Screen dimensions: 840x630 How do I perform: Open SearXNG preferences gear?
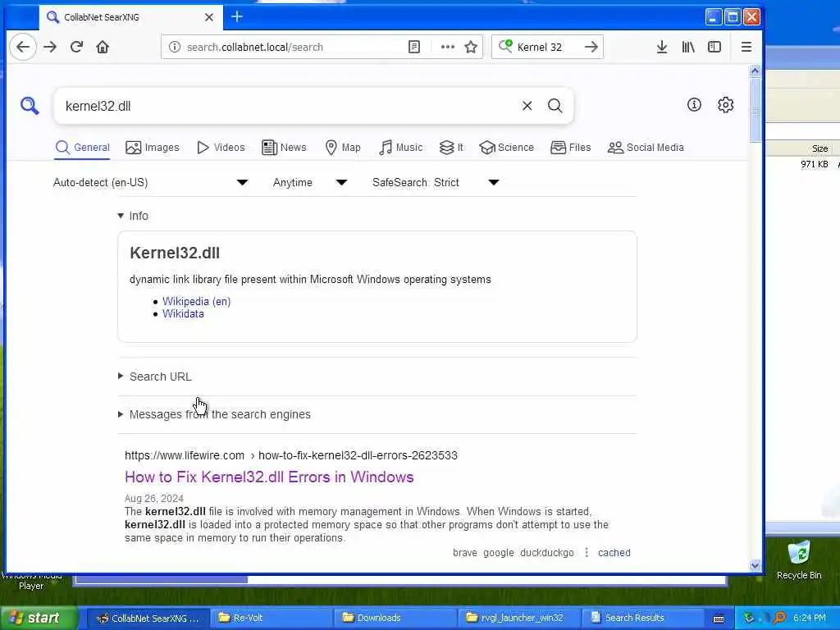(x=725, y=104)
